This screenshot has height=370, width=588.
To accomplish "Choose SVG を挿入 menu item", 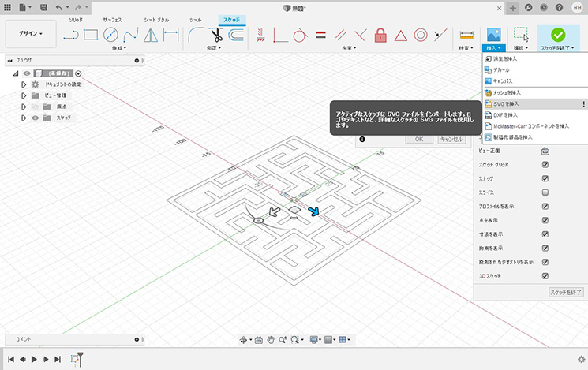I will coord(535,104).
